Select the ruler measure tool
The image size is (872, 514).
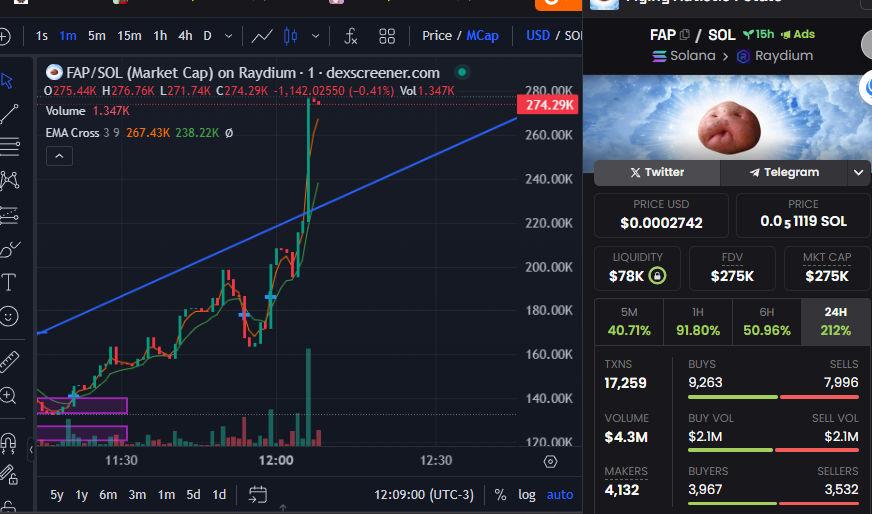coord(9,362)
